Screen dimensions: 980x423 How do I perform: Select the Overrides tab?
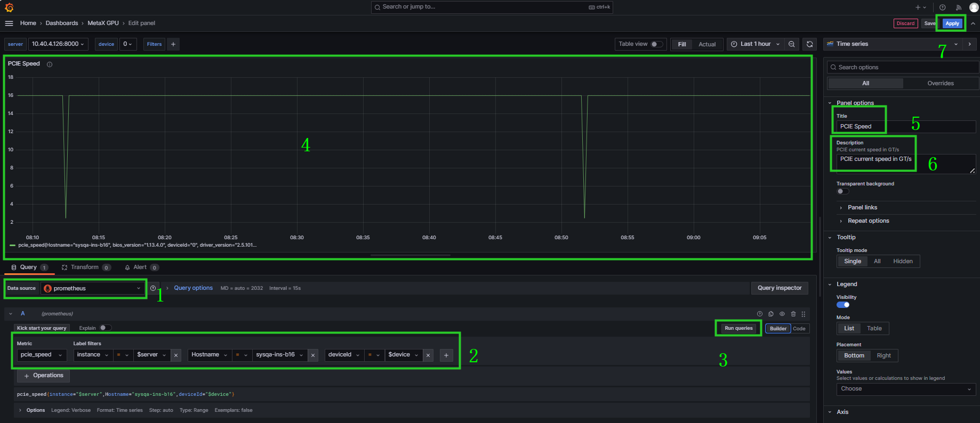941,83
